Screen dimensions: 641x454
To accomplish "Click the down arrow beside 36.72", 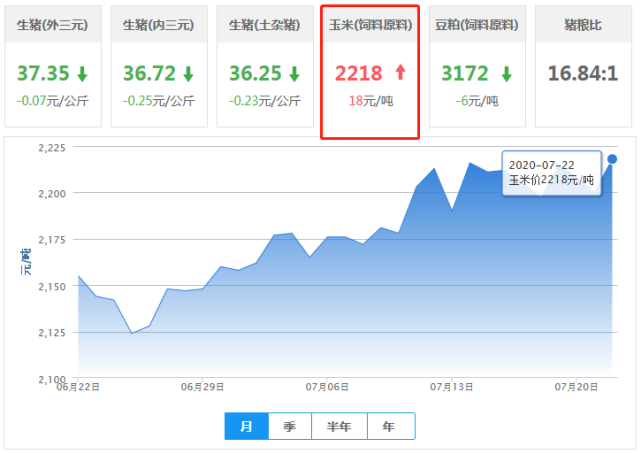I will pos(188,74).
